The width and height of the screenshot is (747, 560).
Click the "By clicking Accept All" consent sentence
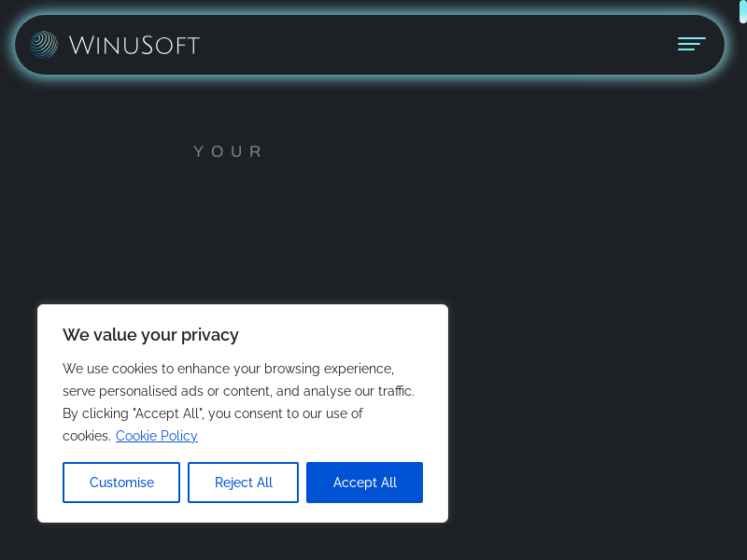213,413
